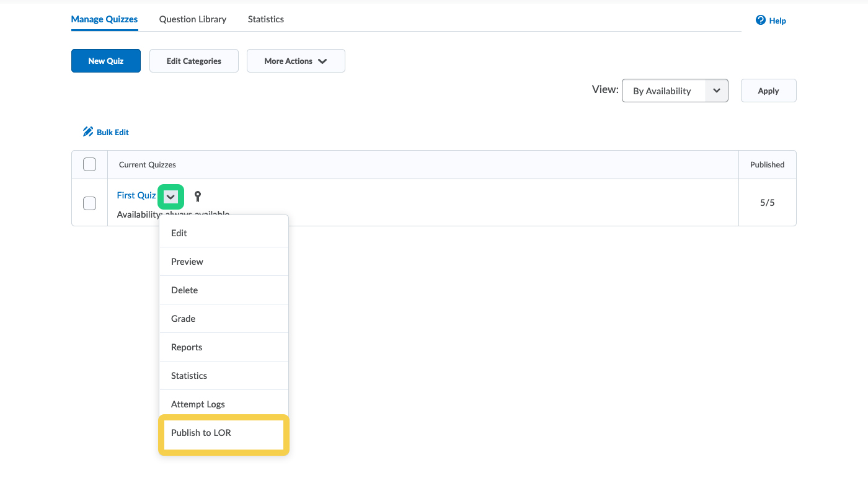The height and width of the screenshot is (488, 868).
Task: Choose Edit from the quiz context menu
Action: [x=179, y=233]
